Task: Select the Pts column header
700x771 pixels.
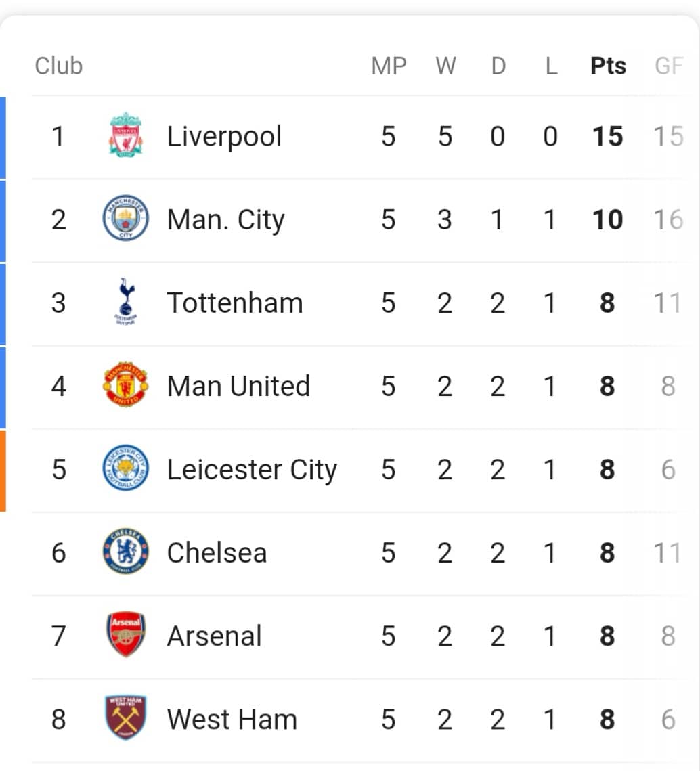Action: (608, 66)
